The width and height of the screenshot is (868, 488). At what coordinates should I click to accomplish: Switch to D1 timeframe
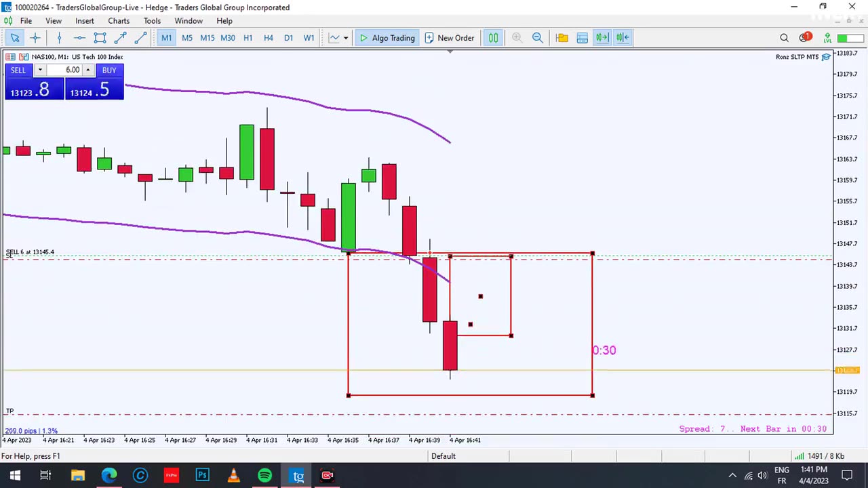[288, 38]
